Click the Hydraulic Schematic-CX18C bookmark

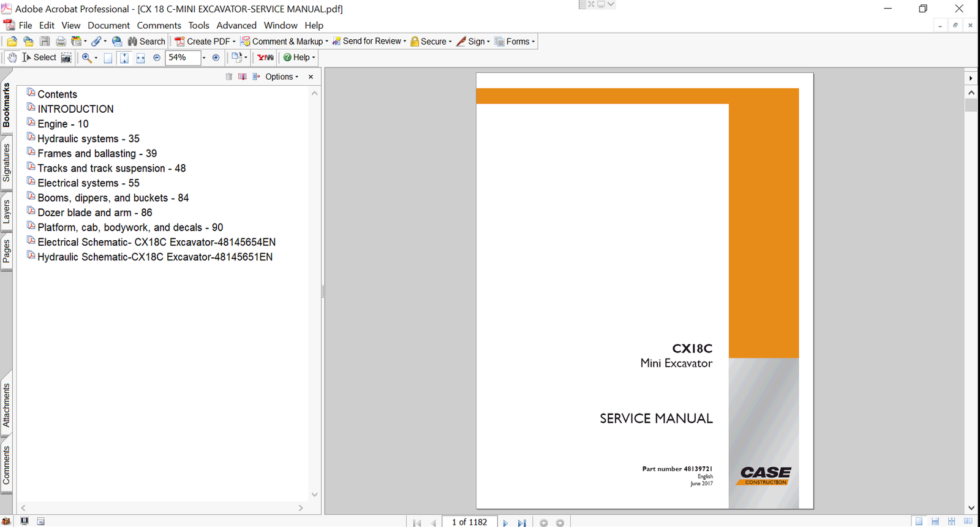click(x=155, y=257)
